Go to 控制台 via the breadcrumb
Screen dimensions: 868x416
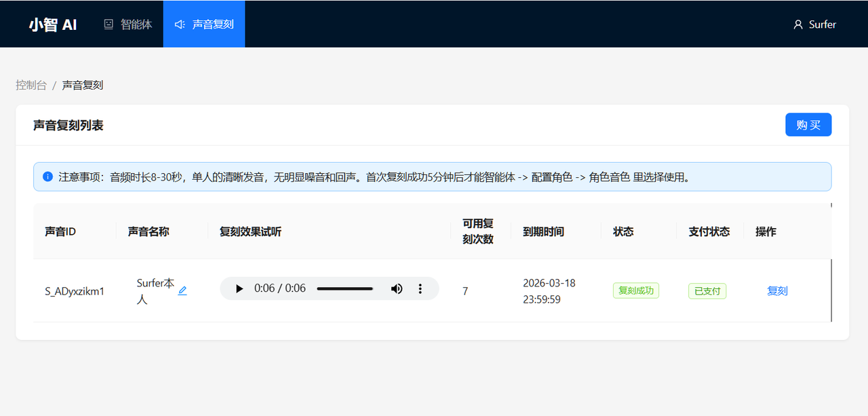click(x=31, y=86)
